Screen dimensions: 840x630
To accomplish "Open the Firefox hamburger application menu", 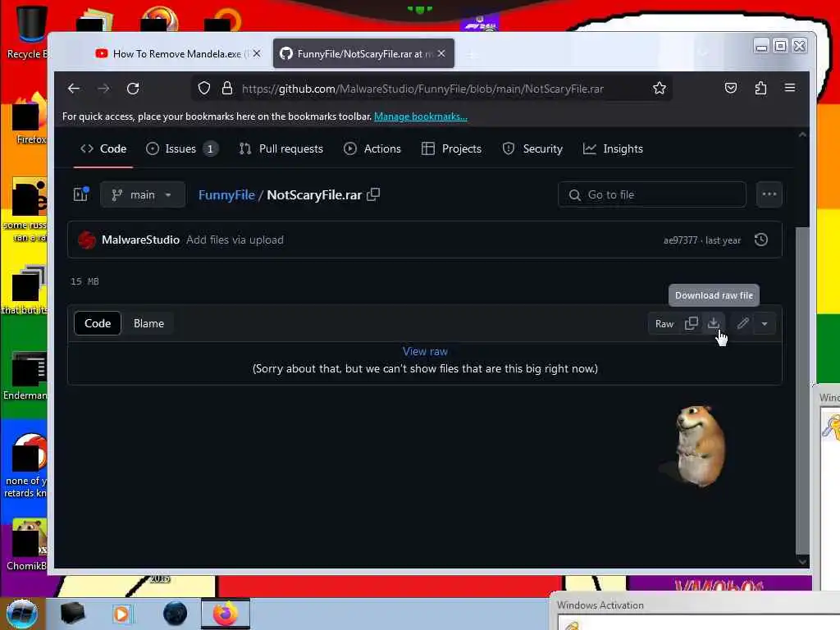I will pos(790,88).
